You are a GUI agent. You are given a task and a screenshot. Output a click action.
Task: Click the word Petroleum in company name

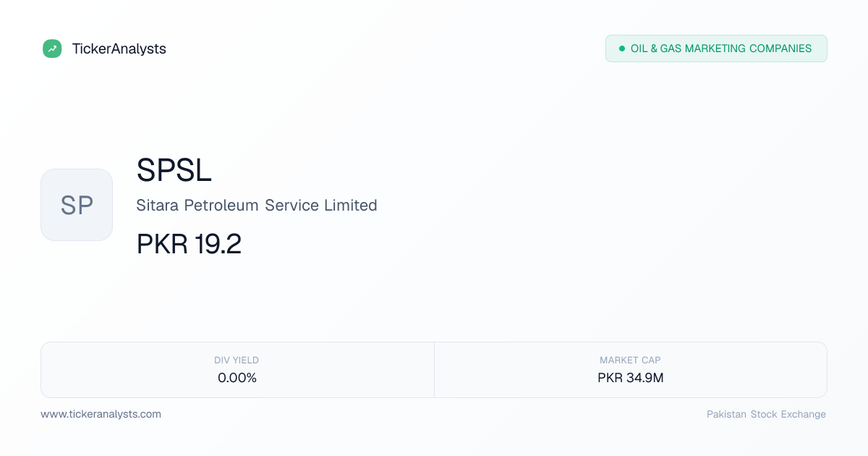[x=221, y=206]
